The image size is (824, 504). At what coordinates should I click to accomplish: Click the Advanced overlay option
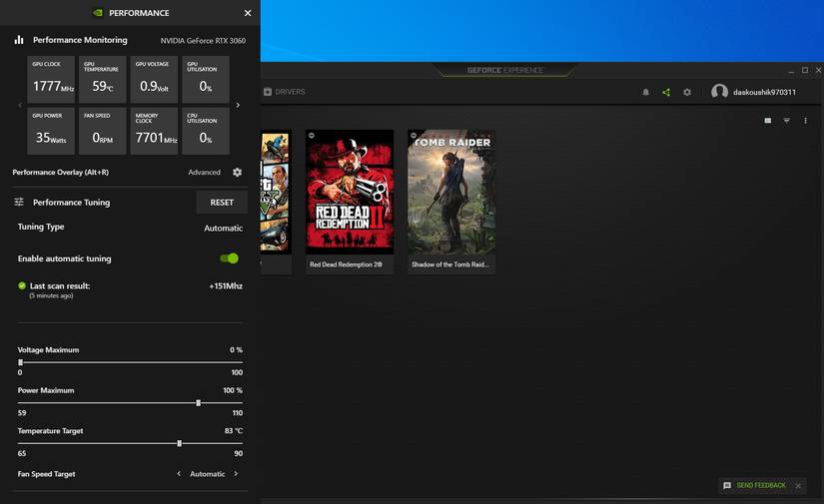(204, 173)
